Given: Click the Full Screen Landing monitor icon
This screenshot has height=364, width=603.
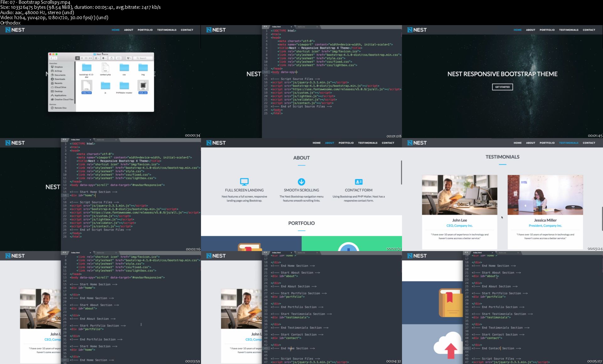Looking at the screenshot, I should (x=244, y=182).
